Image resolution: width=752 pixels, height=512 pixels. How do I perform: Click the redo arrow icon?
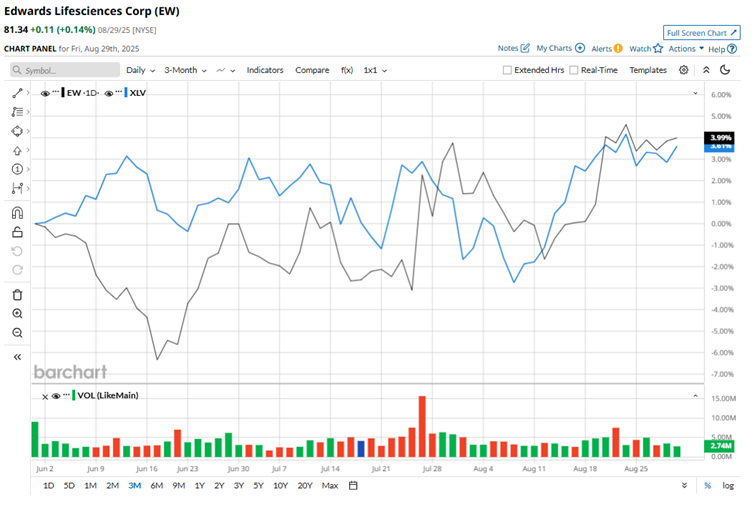17,270
